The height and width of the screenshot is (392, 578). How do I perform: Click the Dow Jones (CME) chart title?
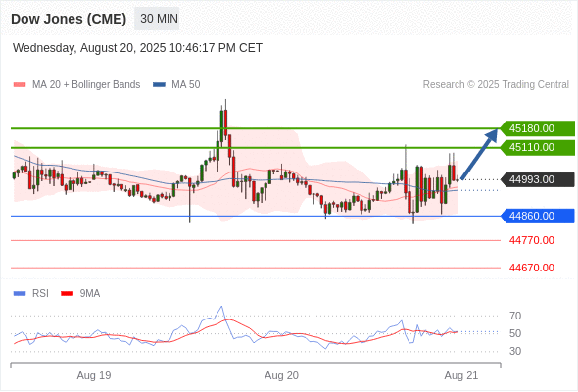(x=69, y=19)
